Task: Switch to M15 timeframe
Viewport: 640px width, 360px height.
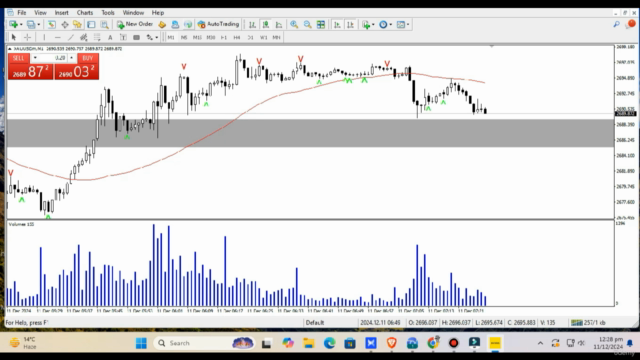Action: (198, 37)
